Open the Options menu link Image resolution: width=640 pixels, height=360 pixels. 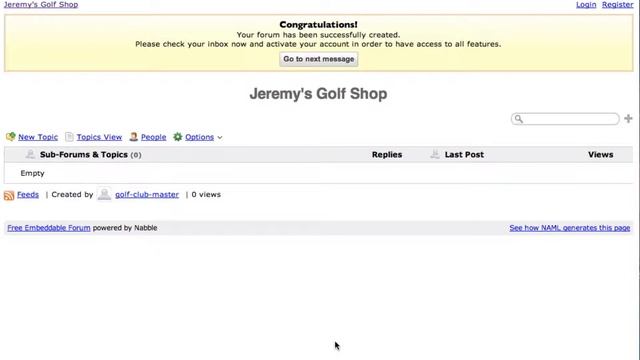(x=199, y=137)
